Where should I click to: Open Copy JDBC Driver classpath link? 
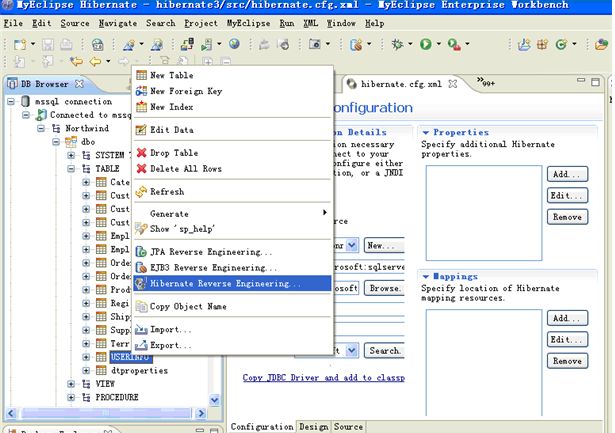[324, 378]
